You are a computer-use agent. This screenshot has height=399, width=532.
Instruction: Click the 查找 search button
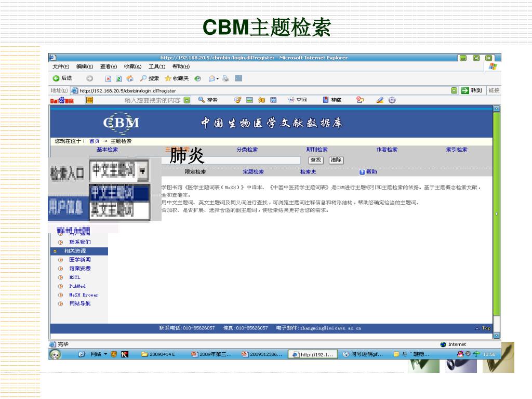coord(316,160)
